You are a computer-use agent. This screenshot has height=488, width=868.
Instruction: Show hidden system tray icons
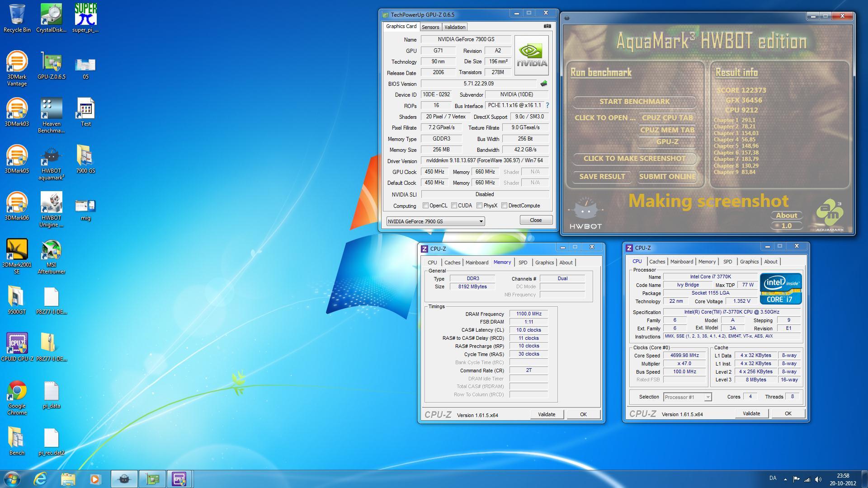(785, 479)
